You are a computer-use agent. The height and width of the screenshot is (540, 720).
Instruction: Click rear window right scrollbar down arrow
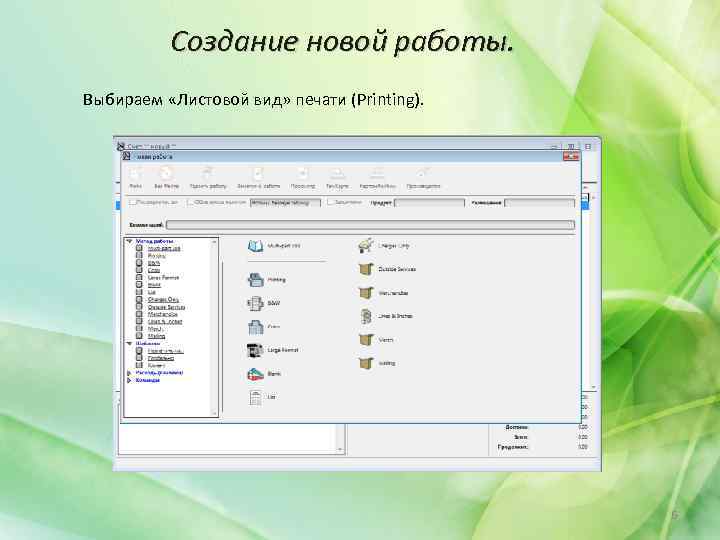593,388
